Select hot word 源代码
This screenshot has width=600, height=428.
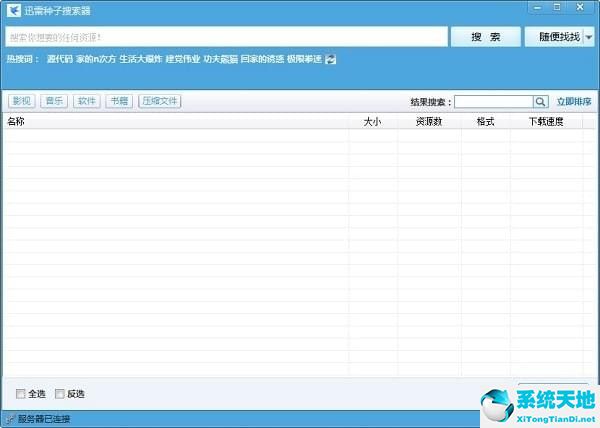pos(60,59)
